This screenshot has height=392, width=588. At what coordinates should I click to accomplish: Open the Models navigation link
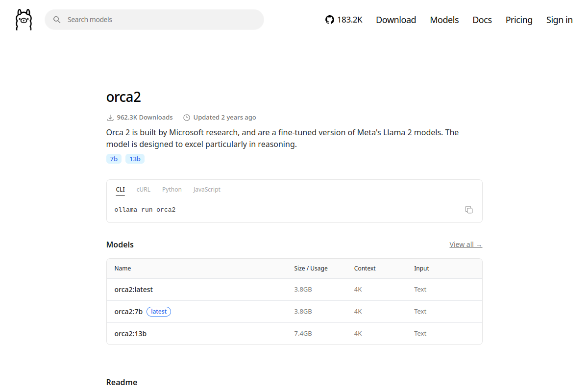click(444, 20)
